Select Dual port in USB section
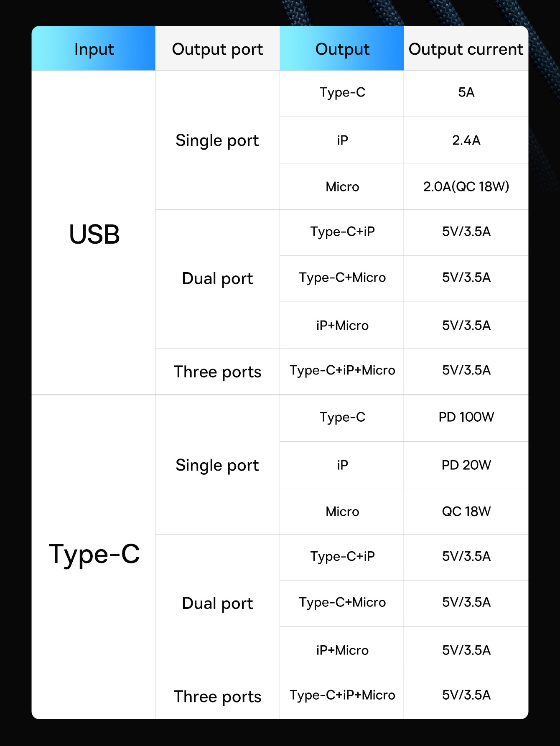Image resolution: width=560 pixels, height=746 pixels. 217,279
